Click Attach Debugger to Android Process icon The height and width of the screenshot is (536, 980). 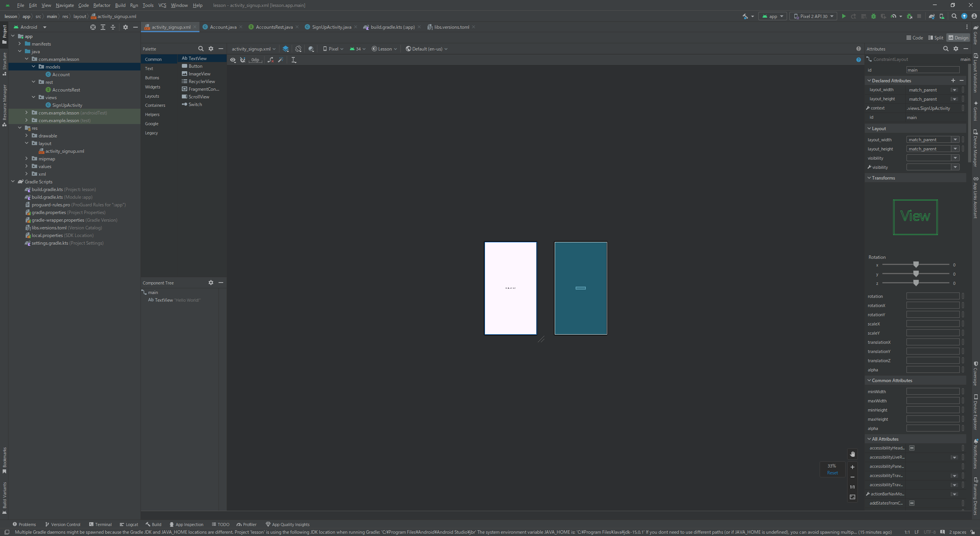coord(910,16)
